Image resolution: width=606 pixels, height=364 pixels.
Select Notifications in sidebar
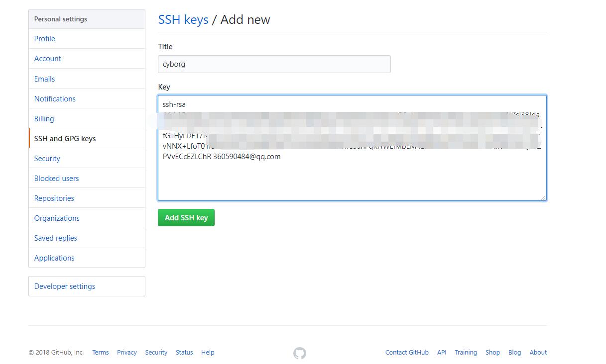point(87,98)
